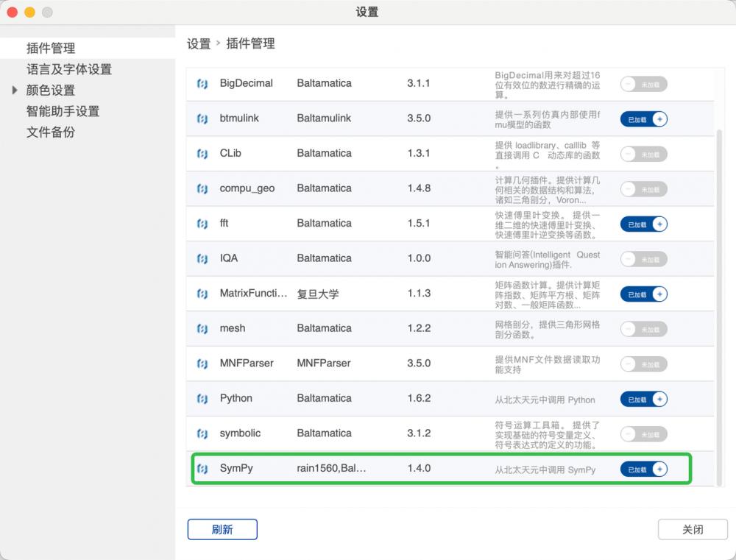Toggle the symbolic plugin on
The image size is (736, 560).
pos(643,433)
